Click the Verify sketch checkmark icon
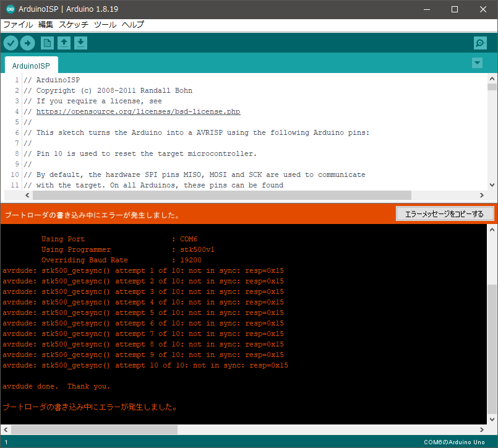This screenshot has width=498, height=448. [11, 43]
